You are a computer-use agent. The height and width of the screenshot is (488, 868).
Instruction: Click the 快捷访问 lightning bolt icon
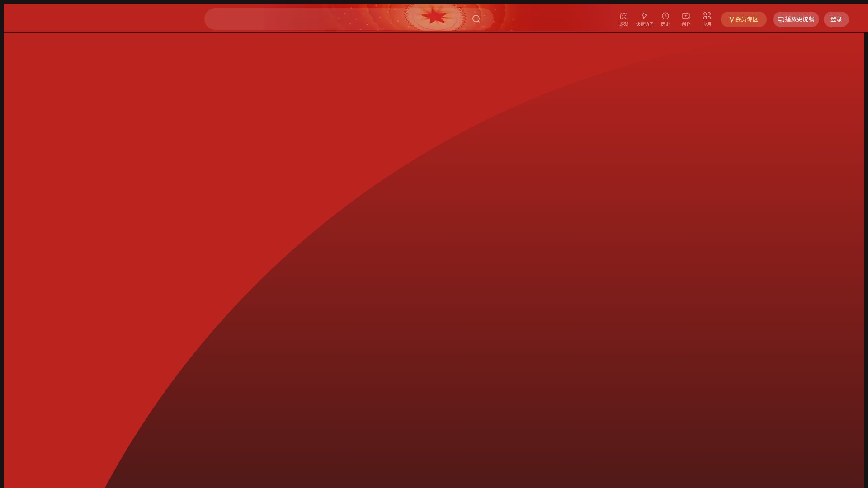pos(644,16)
